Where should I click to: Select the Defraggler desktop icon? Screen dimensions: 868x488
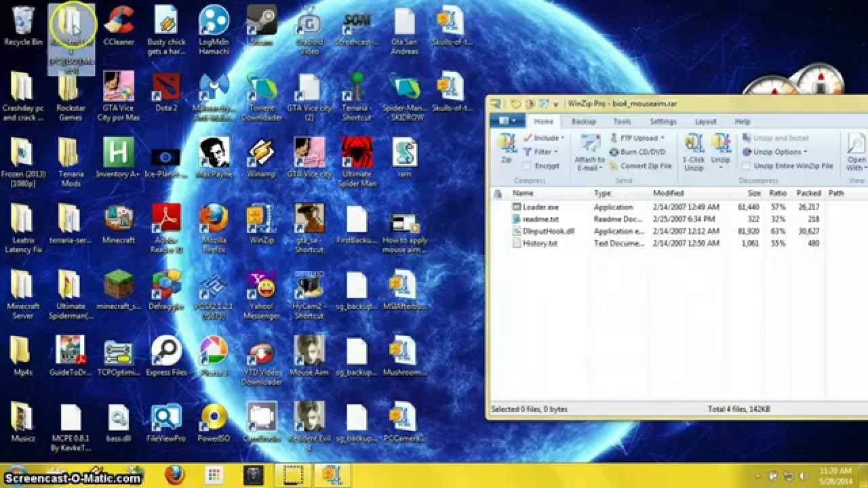click(x=166, y=291)
